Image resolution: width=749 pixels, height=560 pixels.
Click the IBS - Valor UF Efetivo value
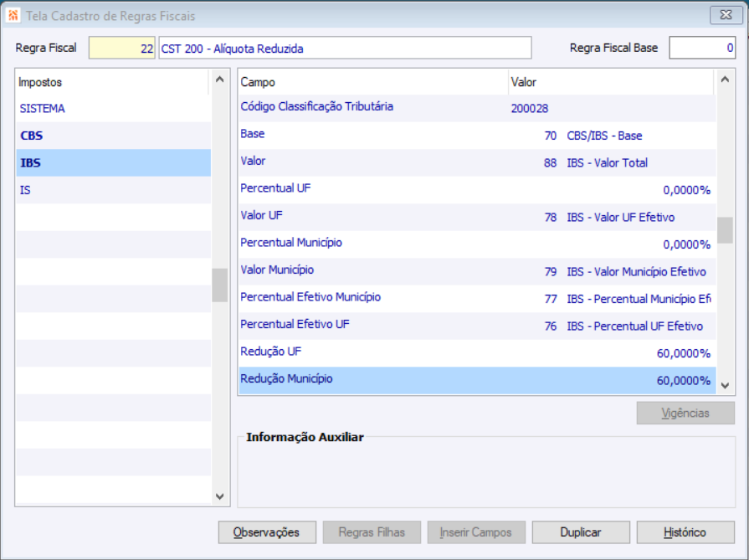click(x=620, y=218)
